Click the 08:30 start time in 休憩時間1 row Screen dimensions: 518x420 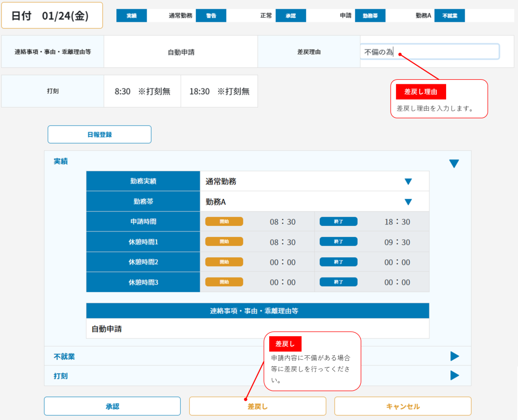tap(283, 242)
